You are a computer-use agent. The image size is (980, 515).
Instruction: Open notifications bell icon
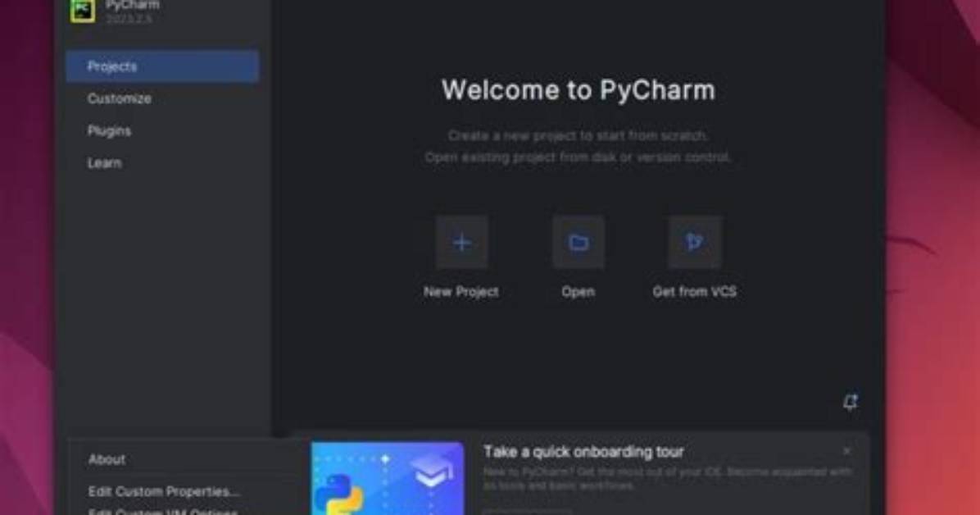point(850,402)
